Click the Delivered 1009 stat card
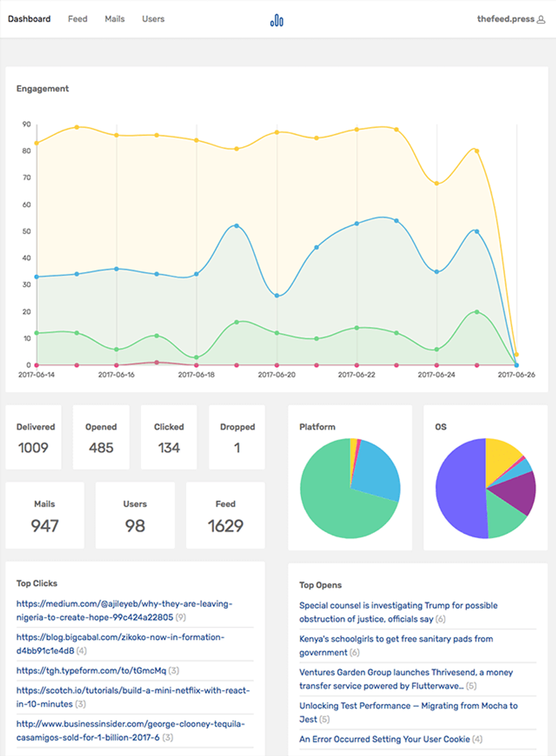Image resolution: width=556 pixels, height=756 pixels. 34,437
